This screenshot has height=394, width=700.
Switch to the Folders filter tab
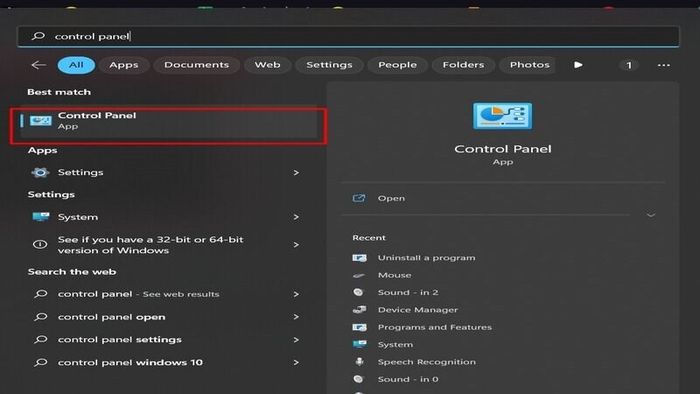tap(463, 65)
